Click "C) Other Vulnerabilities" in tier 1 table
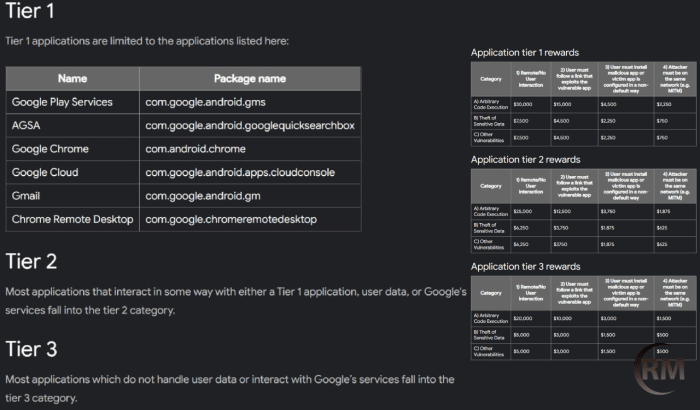The height and width of the screenshot is (410, 700). click(x=489, y=138)
